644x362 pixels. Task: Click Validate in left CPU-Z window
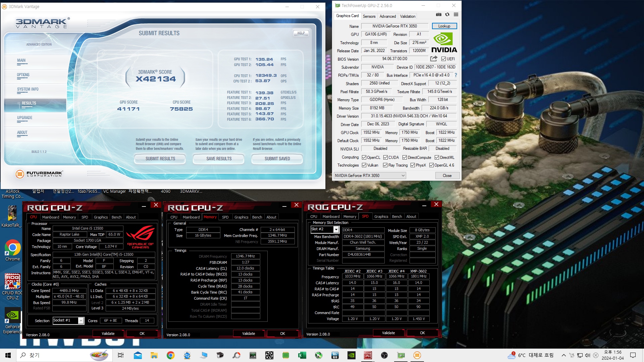108,334
